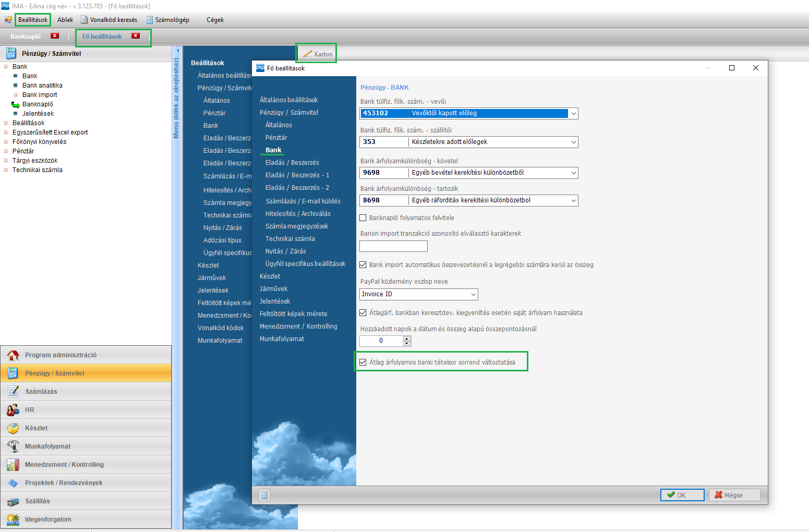This screenshot has height=532, width=809.
Task: Open the Készlet module icon
Action: [13, 428]
